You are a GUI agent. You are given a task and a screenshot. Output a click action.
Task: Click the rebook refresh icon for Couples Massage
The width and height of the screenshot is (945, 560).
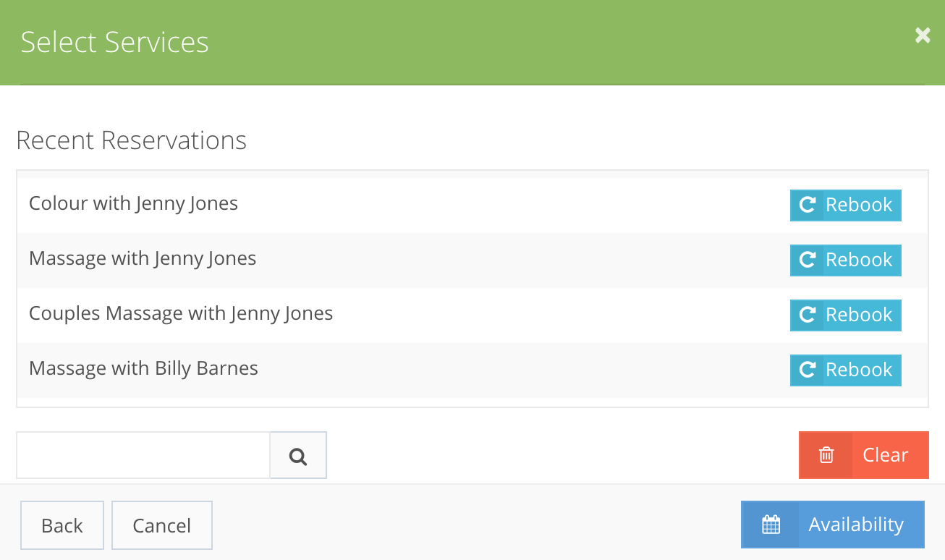(x=807, y=315)
